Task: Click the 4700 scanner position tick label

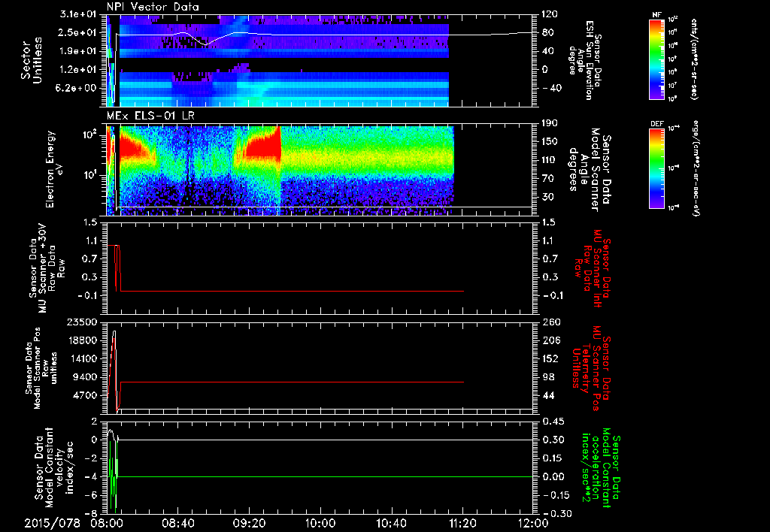Action: pyautogui.click(x=86, y=395)
